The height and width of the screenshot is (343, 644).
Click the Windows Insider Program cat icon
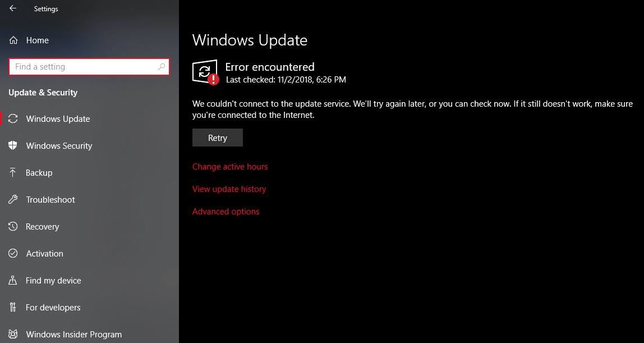13,334
